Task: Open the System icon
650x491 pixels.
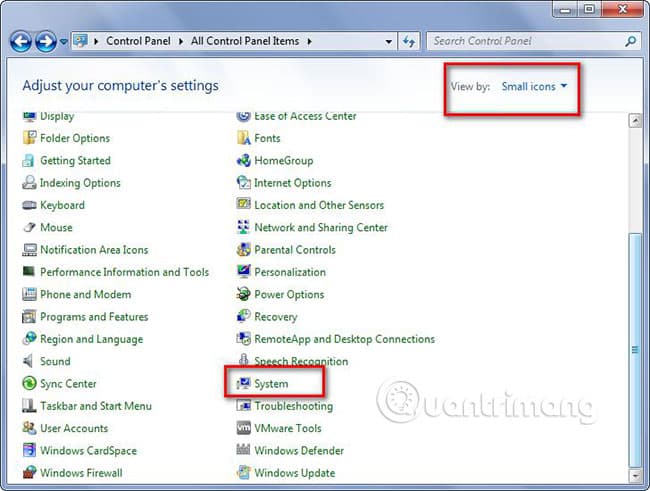Action: click(243, 384)
